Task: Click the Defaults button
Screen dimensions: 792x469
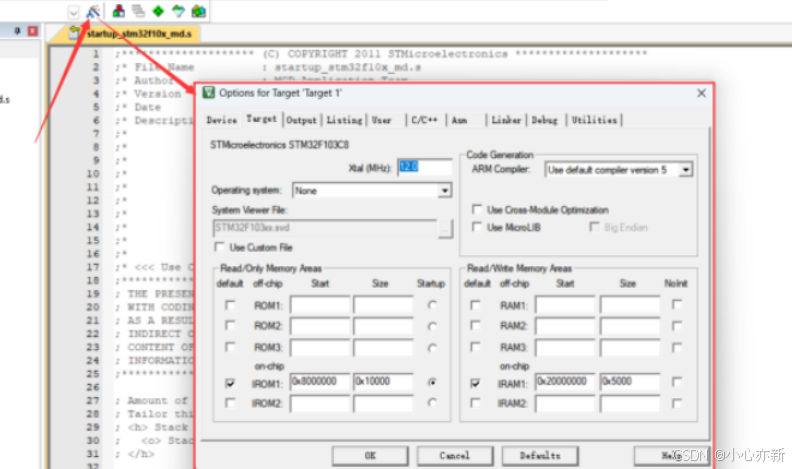Action: click(x=540, y=456)
